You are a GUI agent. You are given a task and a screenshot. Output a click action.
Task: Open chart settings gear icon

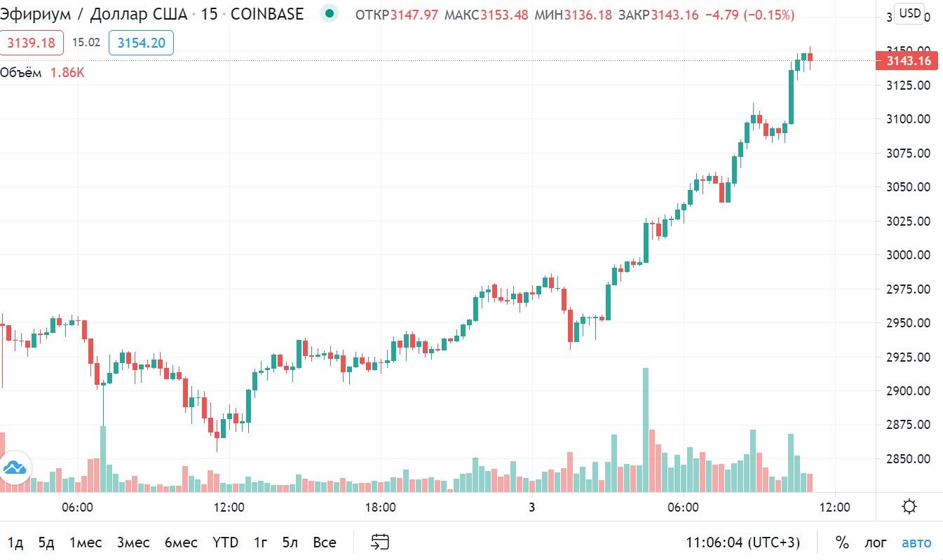910,507
